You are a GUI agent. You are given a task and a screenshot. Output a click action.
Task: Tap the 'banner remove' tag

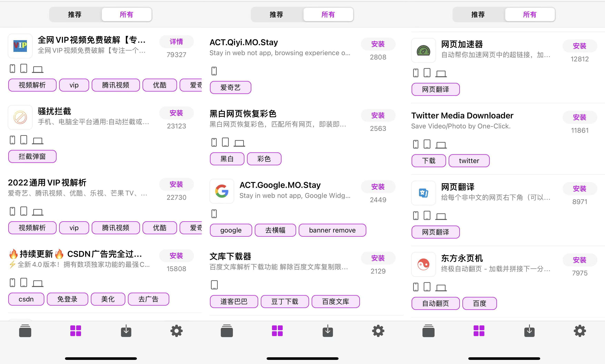point(332,230)
